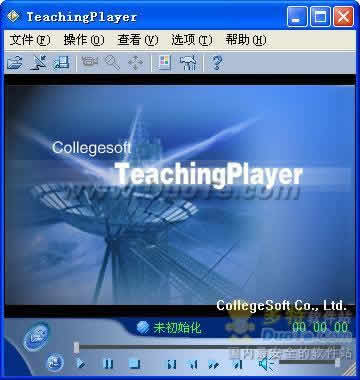360x380 pixels.
Task: Click the rewind step button
Action: click(193, 364)
